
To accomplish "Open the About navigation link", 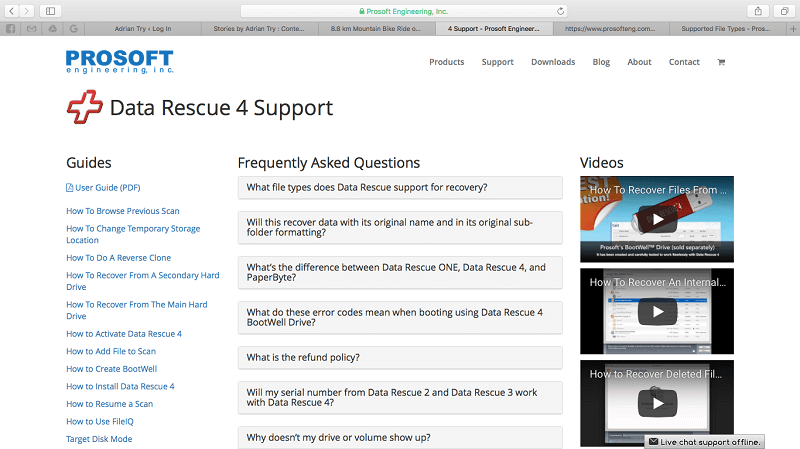I will [639, 62].
